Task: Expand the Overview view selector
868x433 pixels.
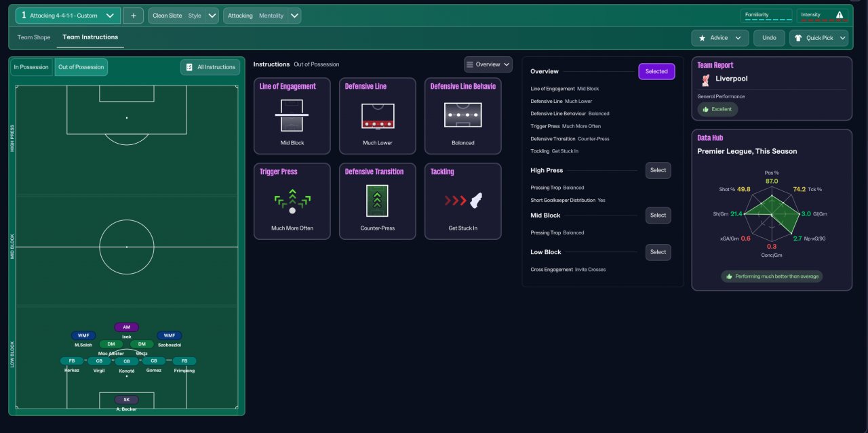Action: tap(488, 64)
